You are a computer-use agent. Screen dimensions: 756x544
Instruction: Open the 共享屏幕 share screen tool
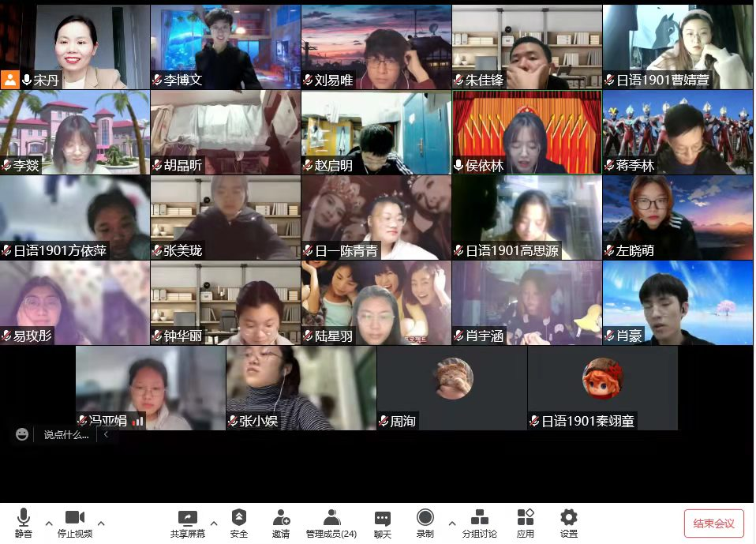tap(187, 523)
